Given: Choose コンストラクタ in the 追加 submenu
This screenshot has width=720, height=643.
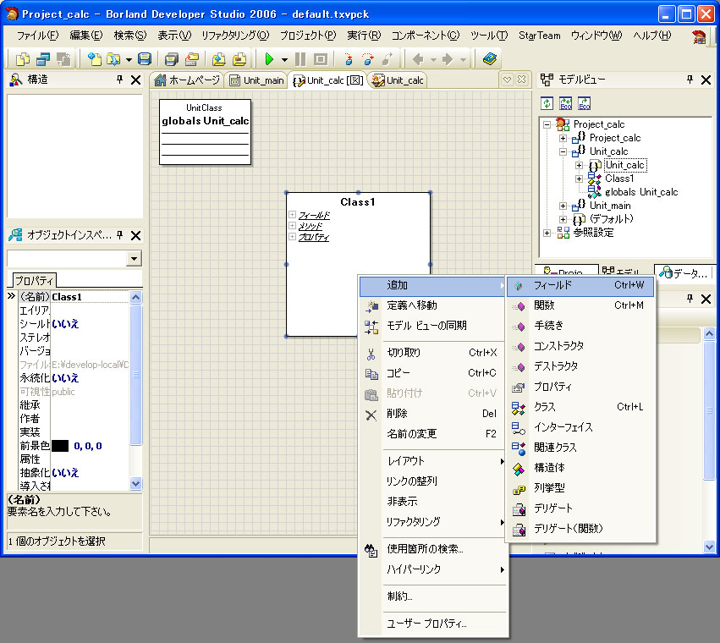Looking at the screenshot, I should pos(580,346).
